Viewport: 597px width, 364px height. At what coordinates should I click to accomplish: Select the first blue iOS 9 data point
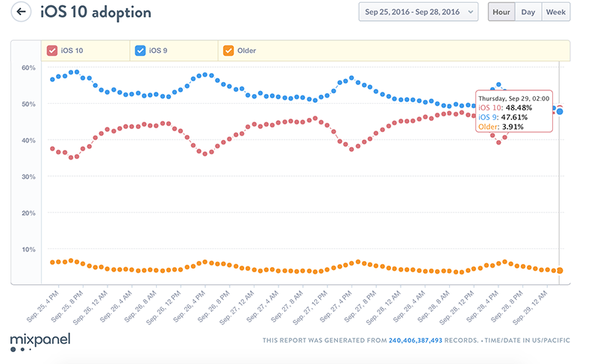tap(52, 79)
